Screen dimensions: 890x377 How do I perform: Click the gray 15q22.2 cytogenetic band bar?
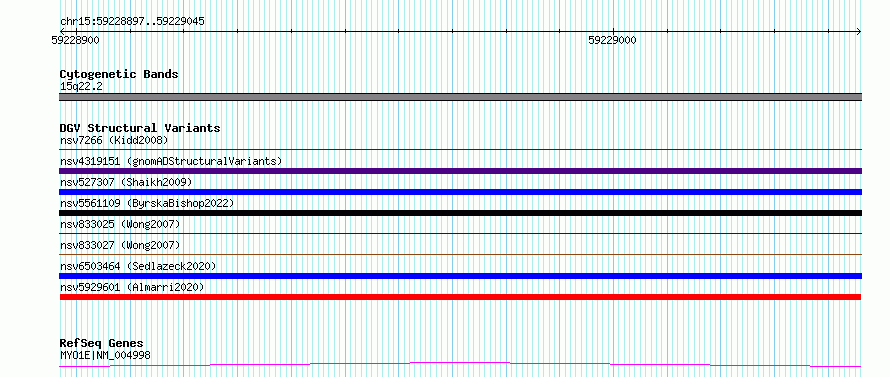460,97
